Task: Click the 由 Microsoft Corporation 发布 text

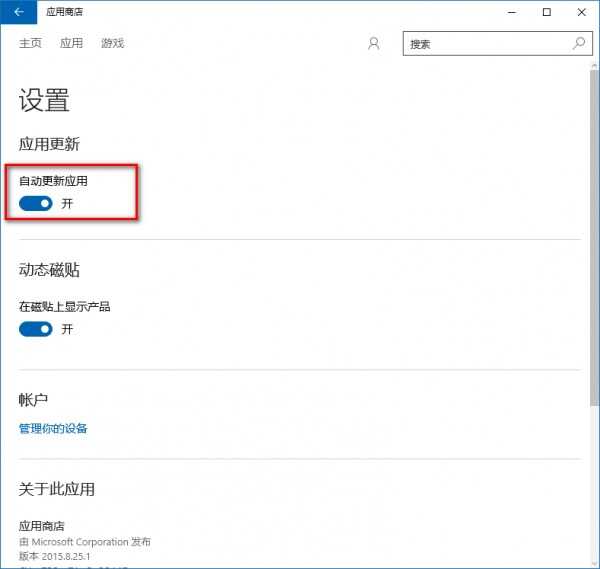Action: point(85,541)
